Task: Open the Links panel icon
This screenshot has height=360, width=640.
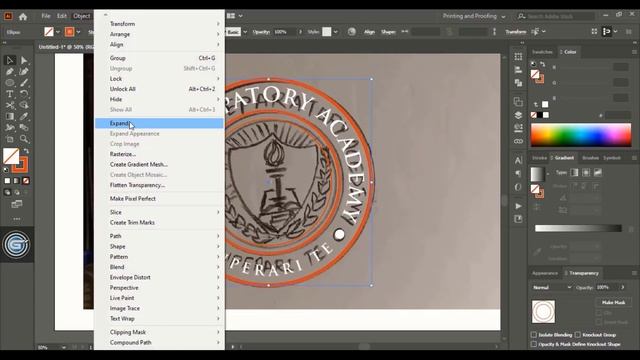Action: (x=518, y=141)
